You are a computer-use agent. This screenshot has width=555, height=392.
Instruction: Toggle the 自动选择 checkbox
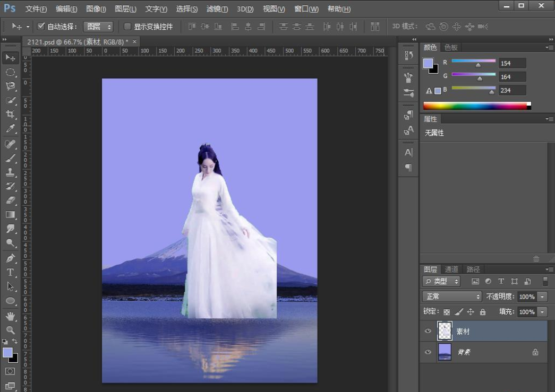[41, 27]
